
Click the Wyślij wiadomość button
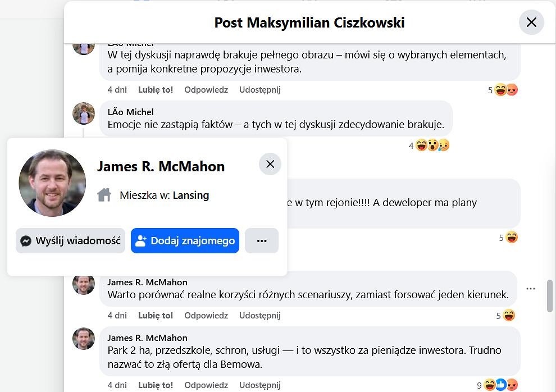point(71,241)
